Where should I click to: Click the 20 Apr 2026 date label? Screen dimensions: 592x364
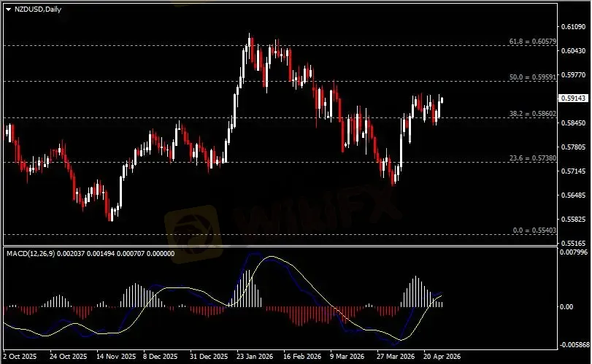[442, 357]
